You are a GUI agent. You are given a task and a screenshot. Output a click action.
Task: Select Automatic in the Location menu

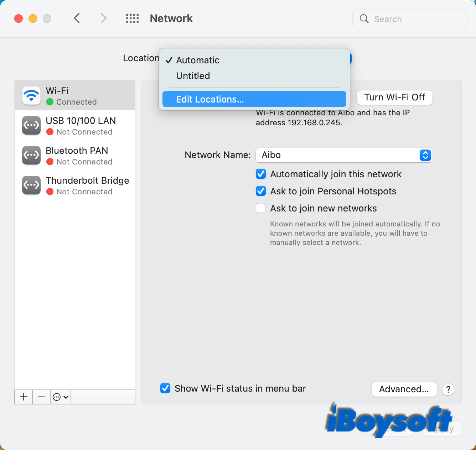(x=198, y=60)
